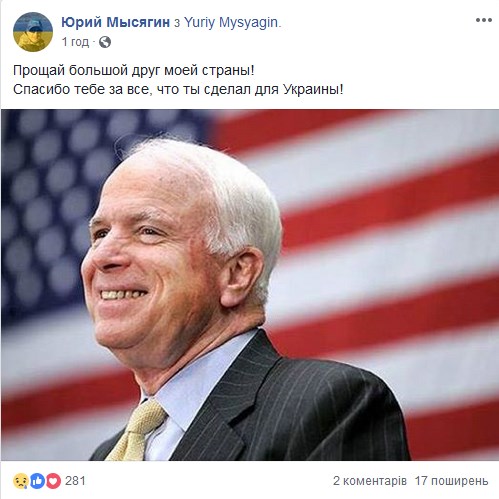This screenshot has width=499, height=499.
Task: Click the red heart love reaction icon
Action: click(53, 481)
